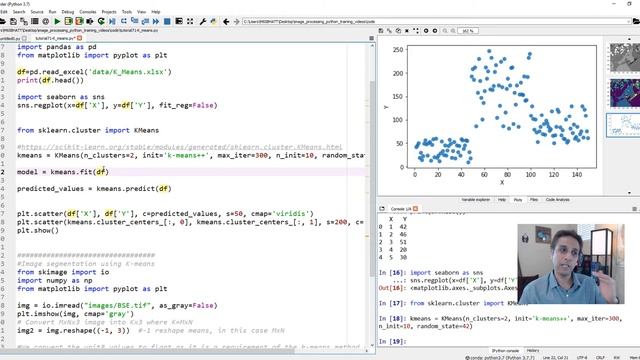Remove current plot X icon
640x360 pixels.
click(407, 31)
